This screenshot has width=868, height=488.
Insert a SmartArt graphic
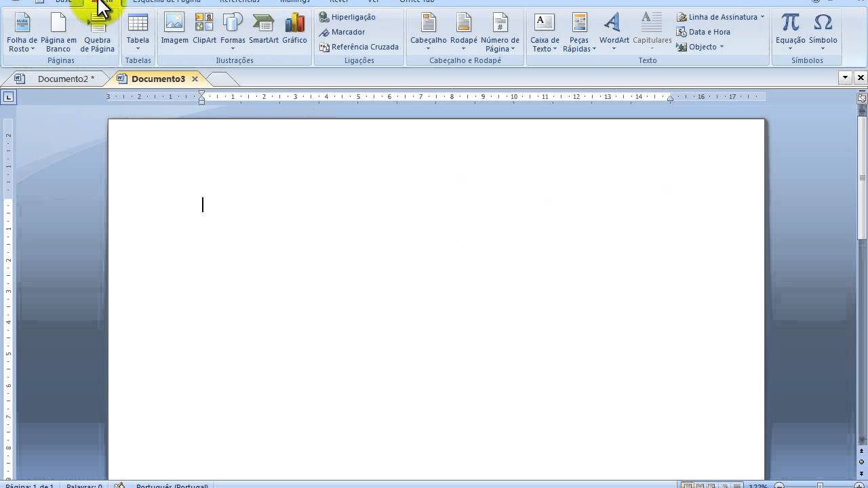coord(264,30)
